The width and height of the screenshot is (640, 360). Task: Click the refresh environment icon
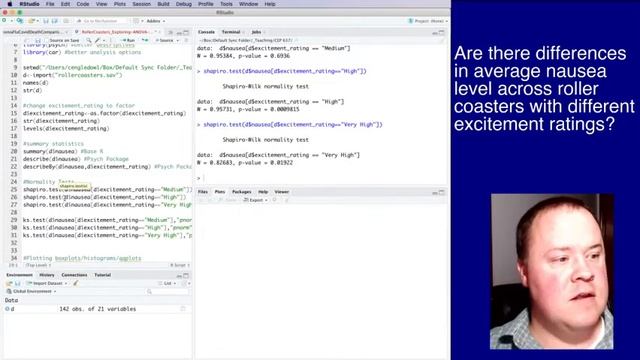click(x=184, y=283)
